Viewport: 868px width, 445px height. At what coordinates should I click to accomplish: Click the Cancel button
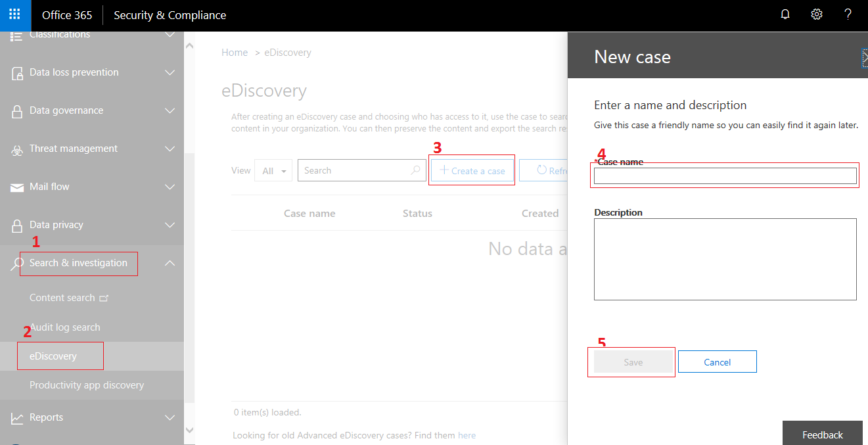pyautogui.click(x=717, y=362)
